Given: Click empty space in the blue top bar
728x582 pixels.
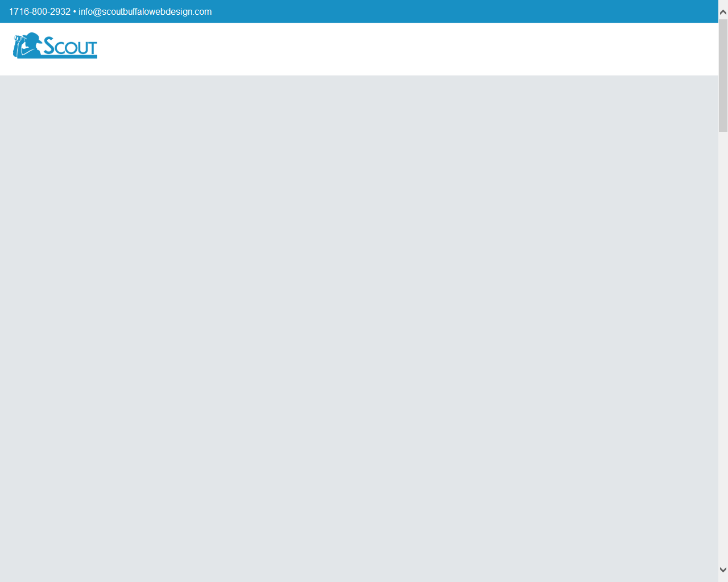Looking at the screenshot, I should pos(455,11).
